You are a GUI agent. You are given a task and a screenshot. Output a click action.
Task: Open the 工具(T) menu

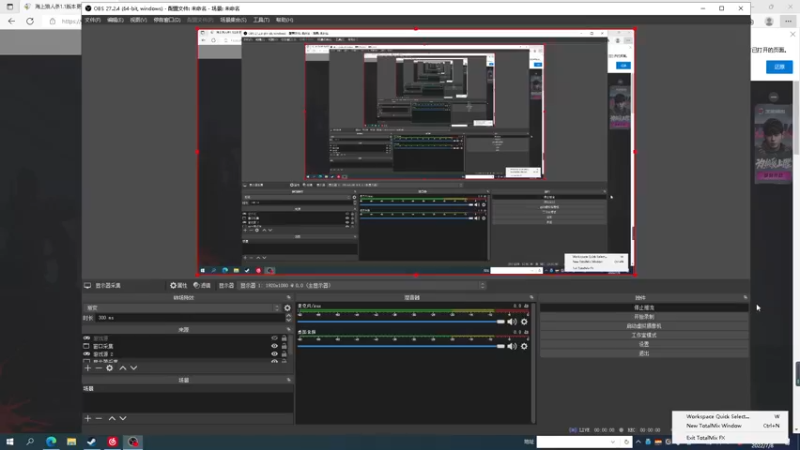tap(261, 20)
